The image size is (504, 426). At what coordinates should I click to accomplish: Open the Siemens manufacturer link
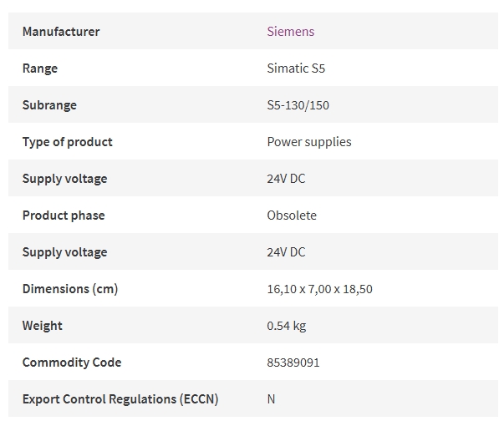point(291,32)
